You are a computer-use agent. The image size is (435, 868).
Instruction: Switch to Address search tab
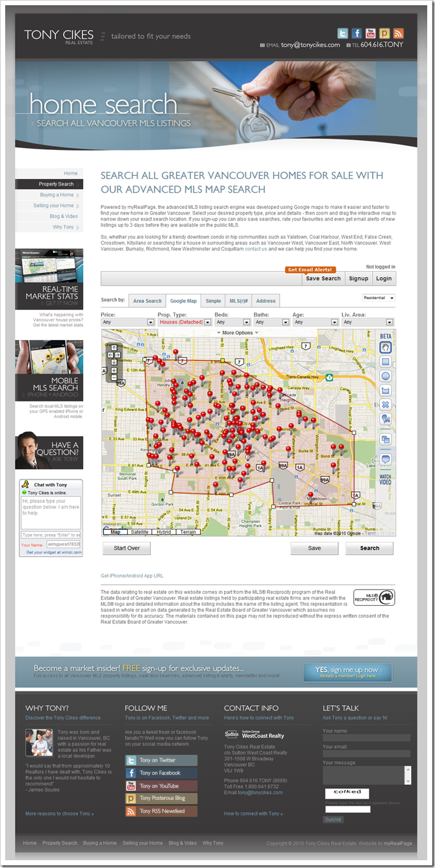pos(266,300)
